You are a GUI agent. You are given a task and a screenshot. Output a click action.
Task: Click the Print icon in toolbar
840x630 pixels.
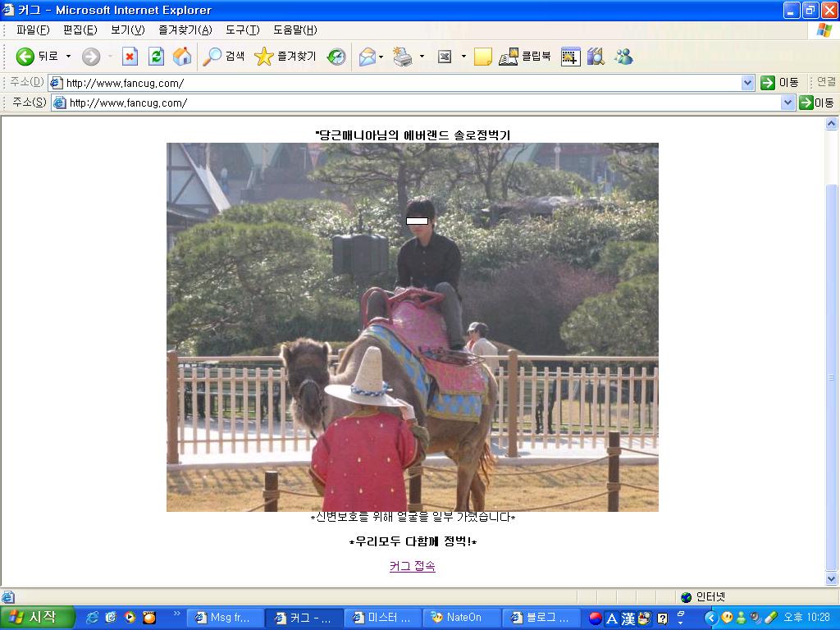click(x=402, y=57)
